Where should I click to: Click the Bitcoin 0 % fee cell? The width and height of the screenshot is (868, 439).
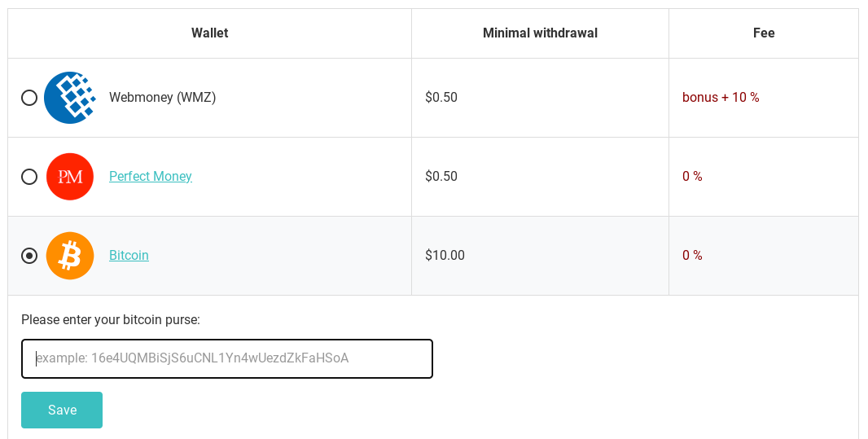(x=764, y=256)
